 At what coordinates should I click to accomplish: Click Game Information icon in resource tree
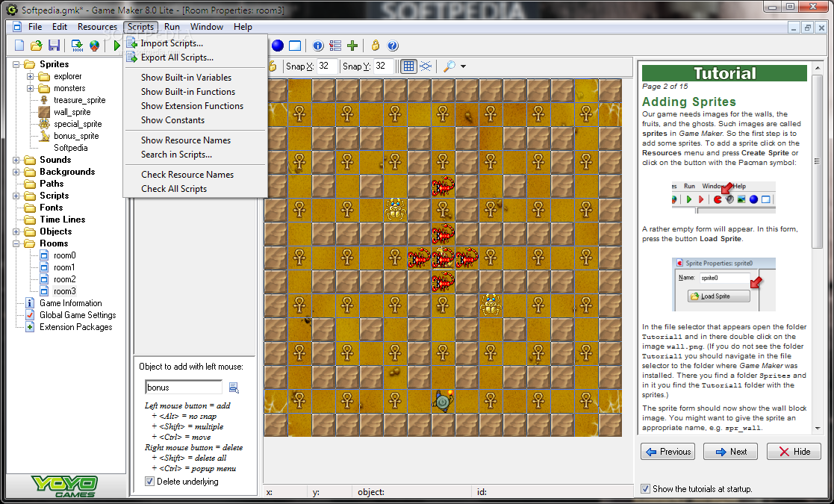[x=31, y=303]
